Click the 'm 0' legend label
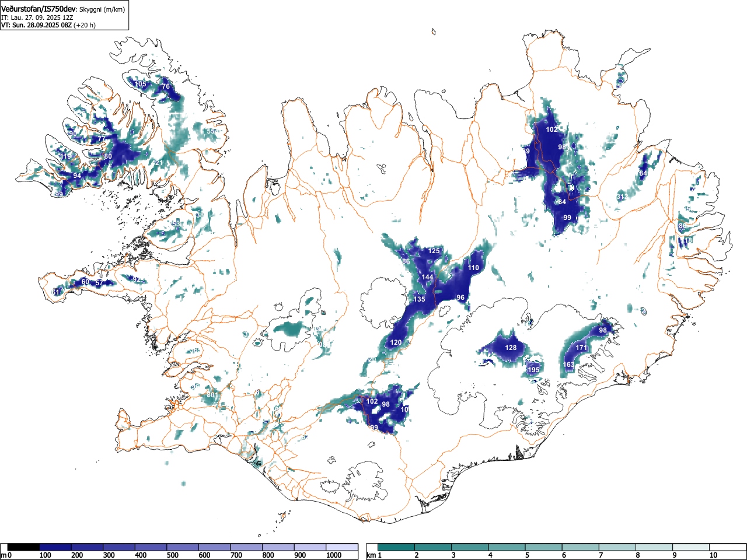Image resolution: width=747 pixels, height=560 pixels. click(6, 555)
